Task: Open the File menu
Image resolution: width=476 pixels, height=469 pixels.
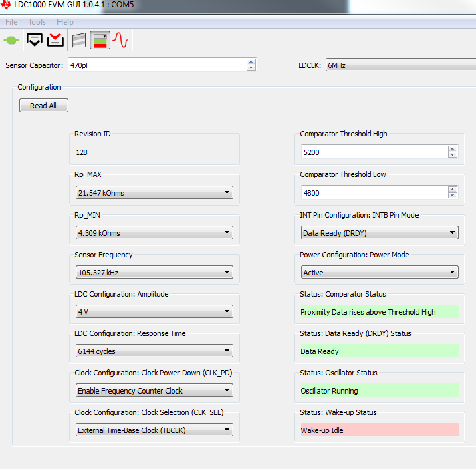Action: click(11, 22)
